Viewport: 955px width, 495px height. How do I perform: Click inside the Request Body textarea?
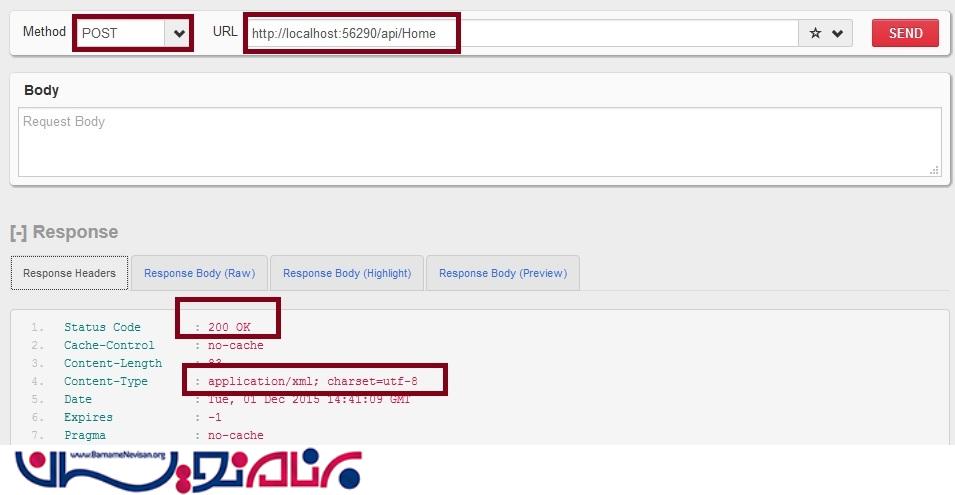[479, 142]
